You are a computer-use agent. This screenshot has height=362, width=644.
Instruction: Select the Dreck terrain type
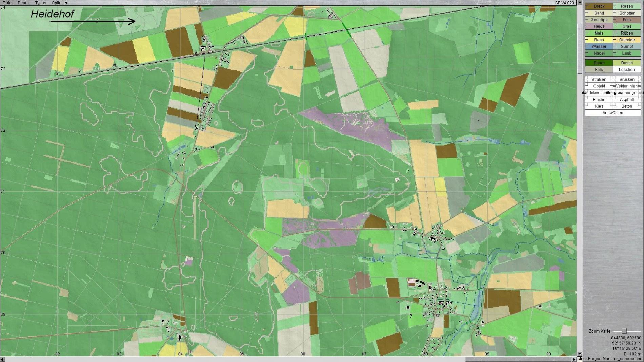point(599,6)
